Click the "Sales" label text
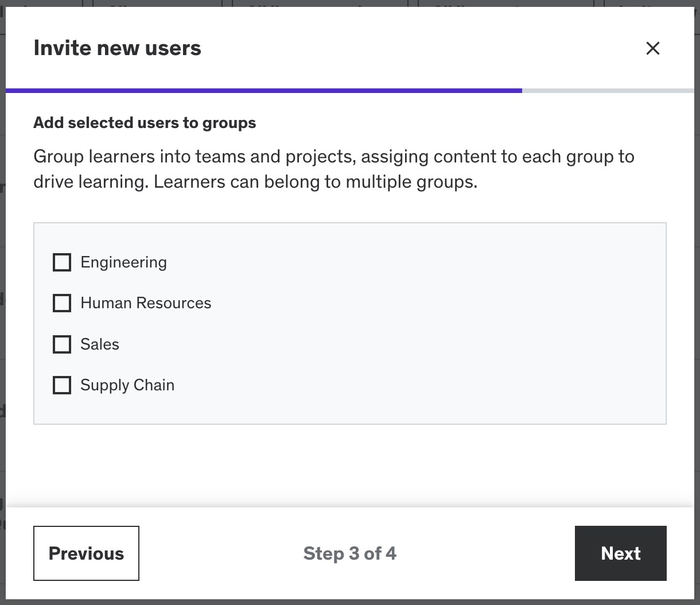This screenshot has width=700, height=605. pos(100,344)
